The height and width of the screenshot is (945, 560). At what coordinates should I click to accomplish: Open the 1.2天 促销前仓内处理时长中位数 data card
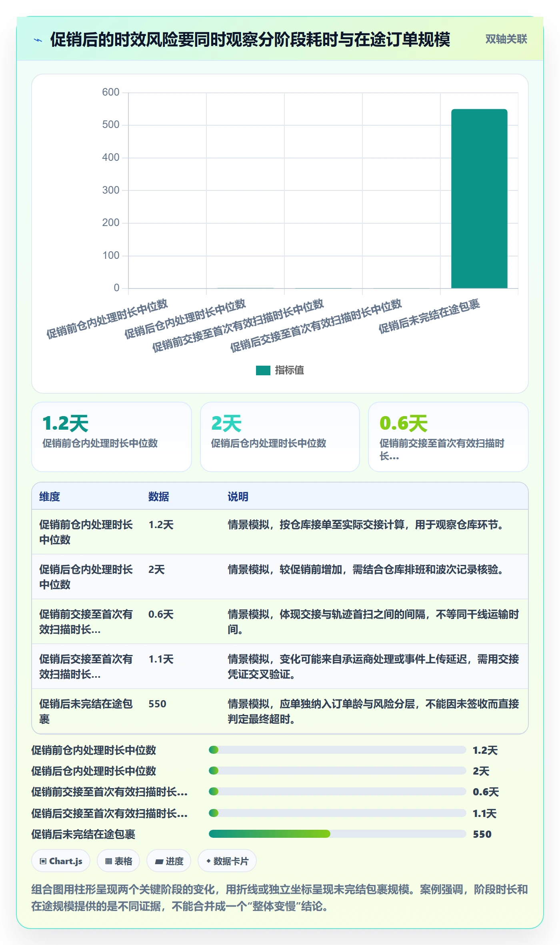tap(112, 437)
